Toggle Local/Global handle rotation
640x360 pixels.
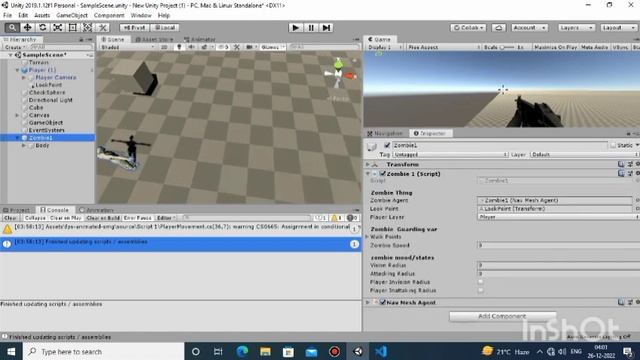(165, 27)
